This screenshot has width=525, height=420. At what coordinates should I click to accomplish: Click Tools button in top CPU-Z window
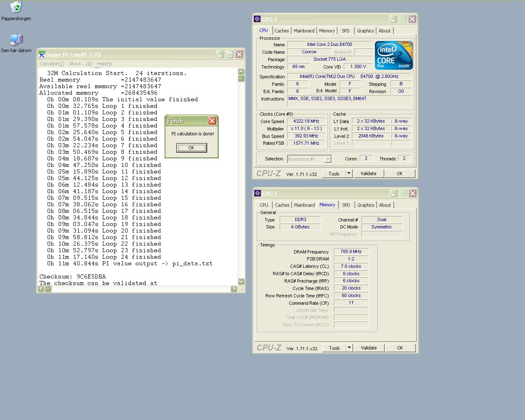point(334,173)
